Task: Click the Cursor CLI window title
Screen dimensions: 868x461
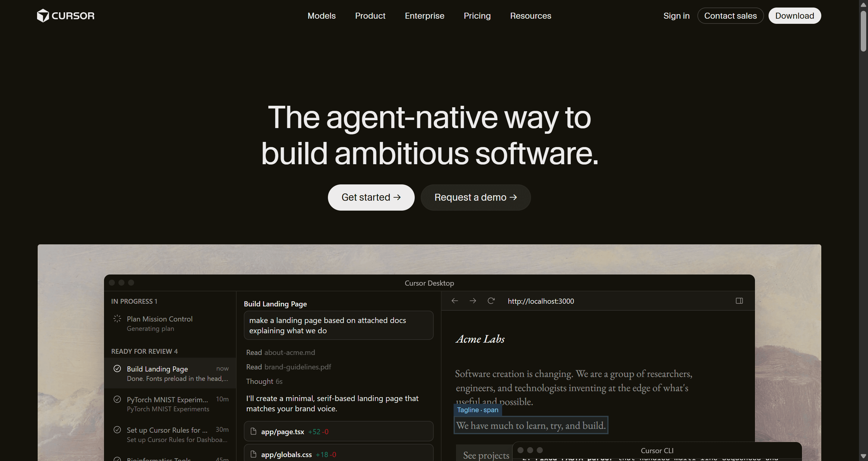Action: pos(657,450)
